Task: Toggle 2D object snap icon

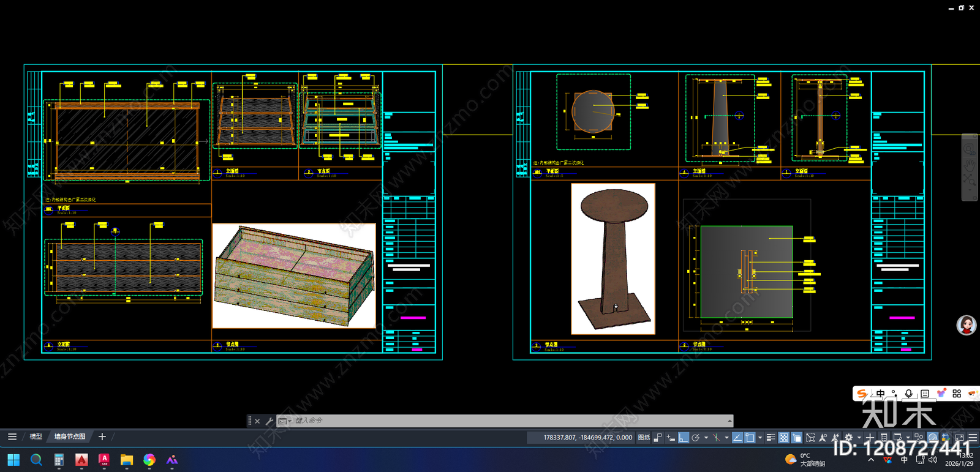Action: pyautogui.click(x=750, y=437)
